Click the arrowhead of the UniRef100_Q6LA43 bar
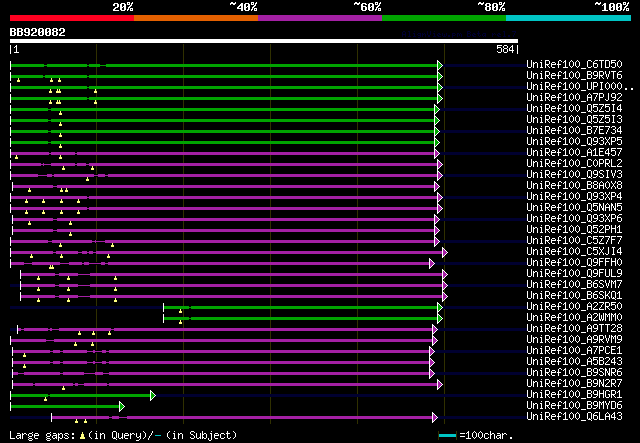 [434, 417]
